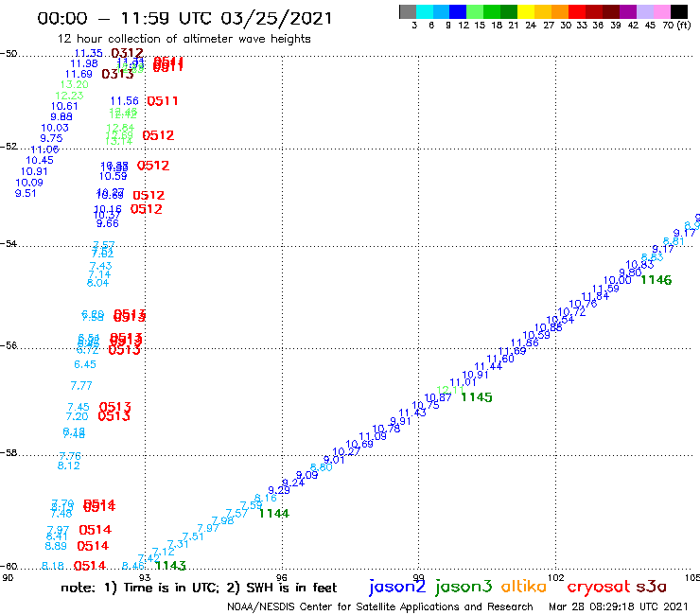Click the wave height value "11.09"

click(x=373, y=436)
